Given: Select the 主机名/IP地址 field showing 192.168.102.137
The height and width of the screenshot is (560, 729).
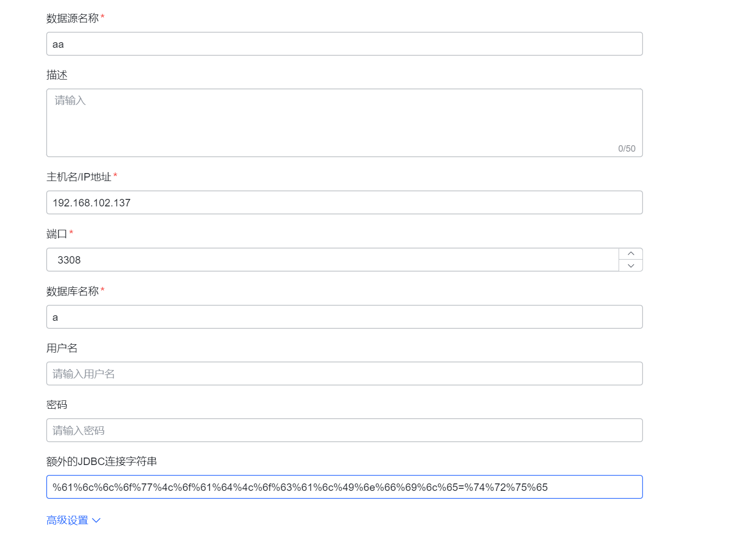Looking at the screenshot, I should click(345, 202).
